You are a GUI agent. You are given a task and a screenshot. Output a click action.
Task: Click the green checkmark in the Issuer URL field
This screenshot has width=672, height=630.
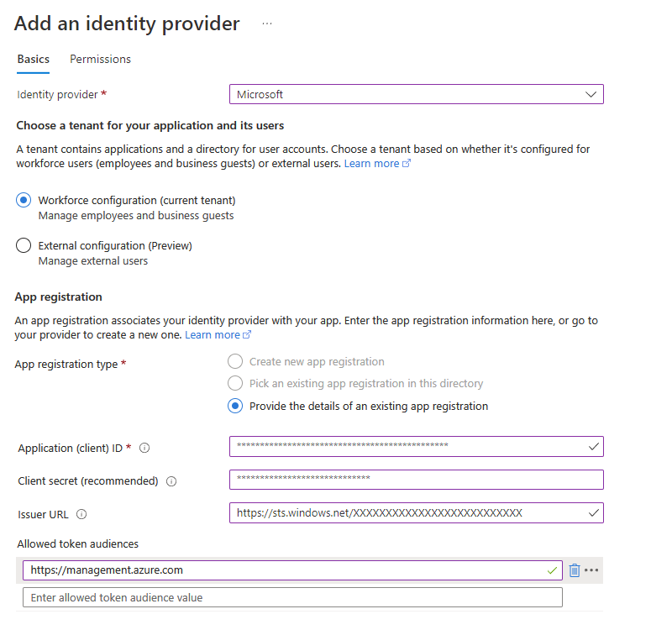[593, 512]
